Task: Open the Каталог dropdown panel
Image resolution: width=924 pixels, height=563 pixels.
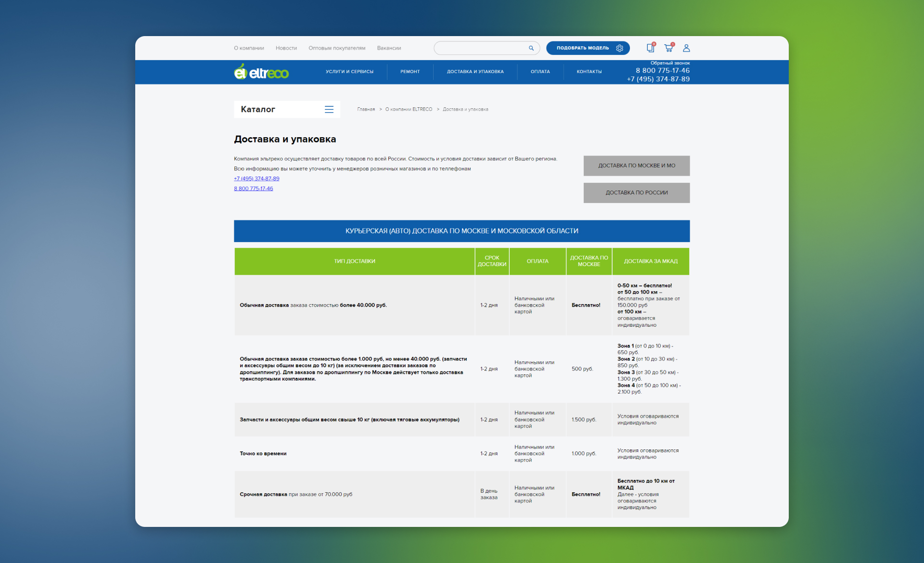Action: click(258, 109)
